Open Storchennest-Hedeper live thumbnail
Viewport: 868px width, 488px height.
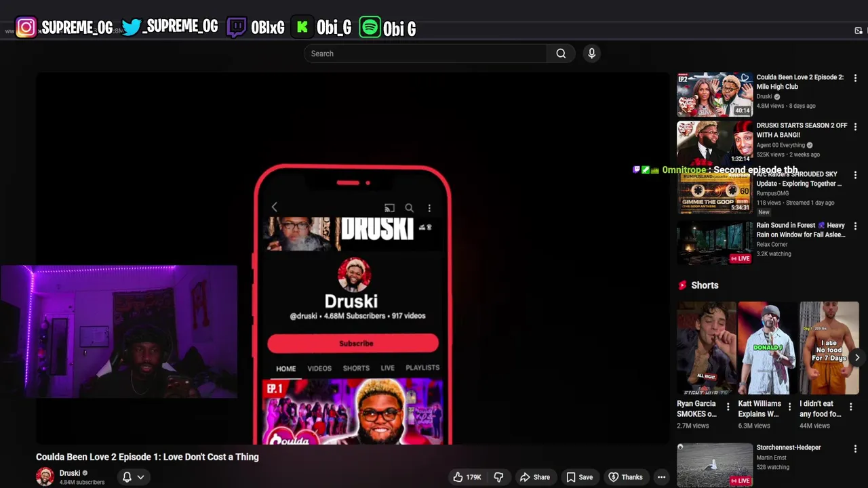pos(715,465)
